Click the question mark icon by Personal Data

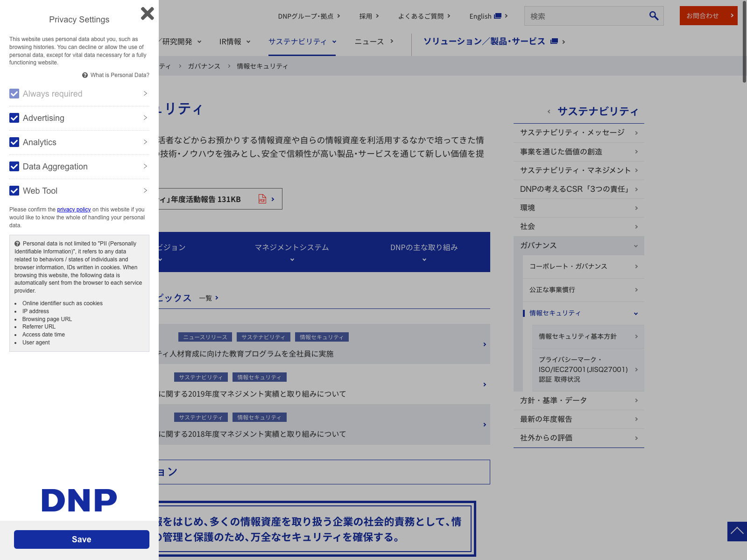click(x=85, y=75)
